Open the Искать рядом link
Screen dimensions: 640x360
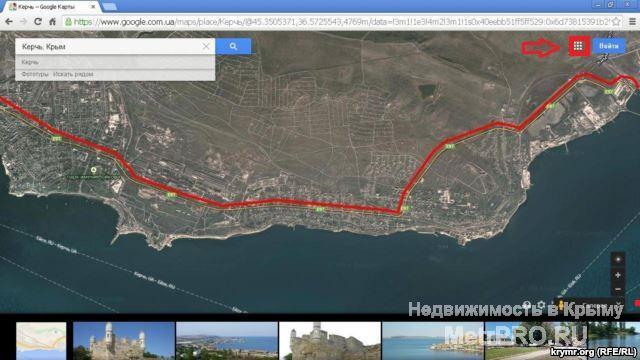point(73,74)
